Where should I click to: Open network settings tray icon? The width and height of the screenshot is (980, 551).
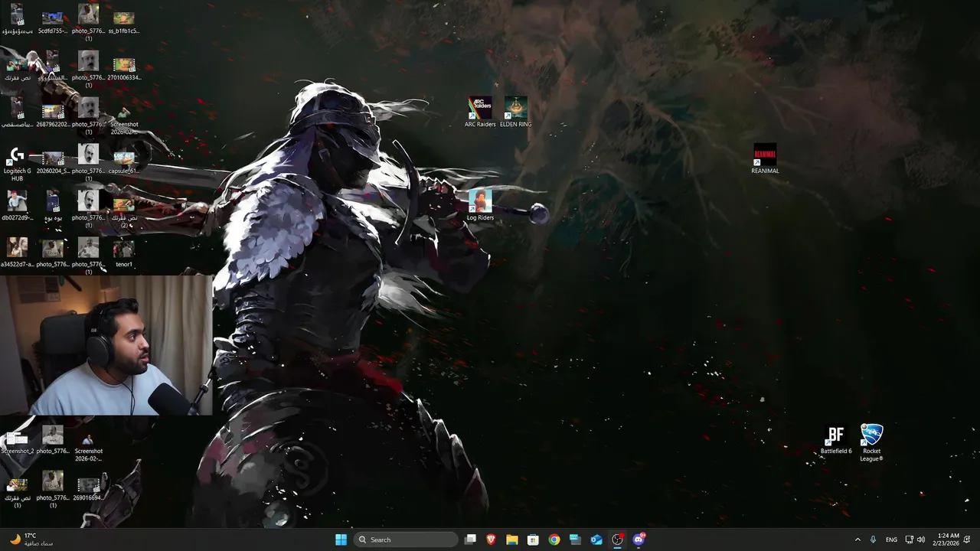point(909,540)
